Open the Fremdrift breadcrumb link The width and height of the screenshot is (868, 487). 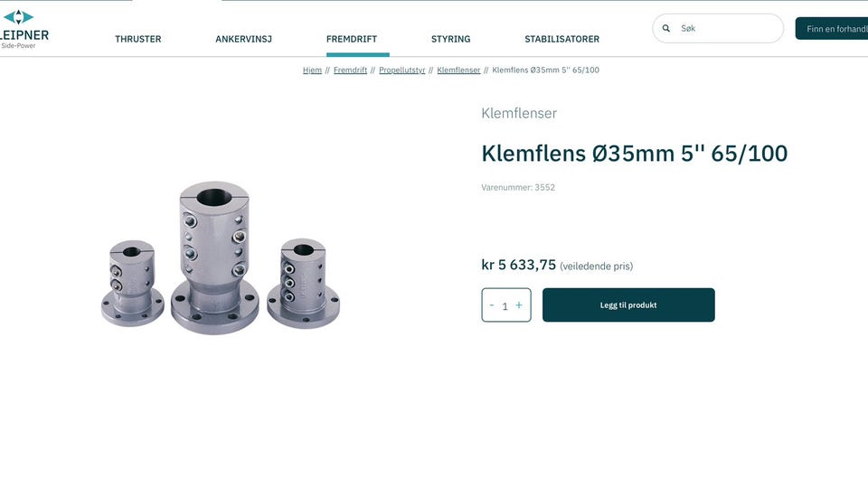pyautogui.click(x=351, y=70)
